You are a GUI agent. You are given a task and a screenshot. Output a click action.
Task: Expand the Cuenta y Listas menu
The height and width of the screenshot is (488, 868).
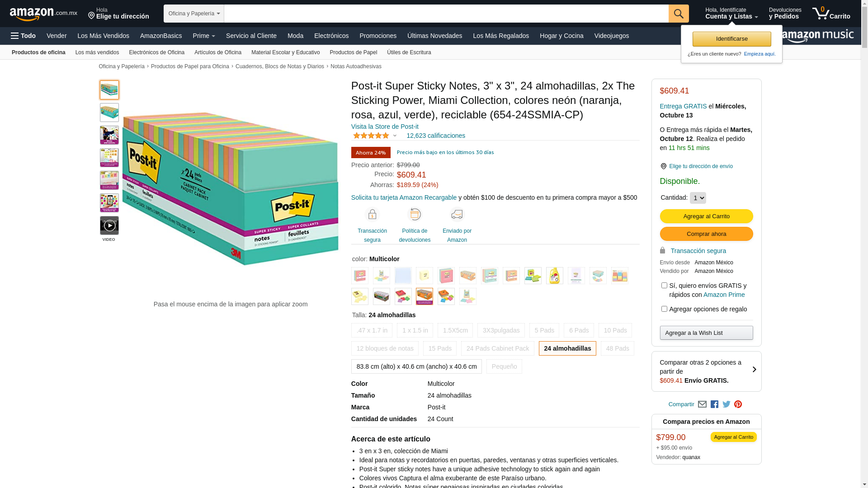731,14
